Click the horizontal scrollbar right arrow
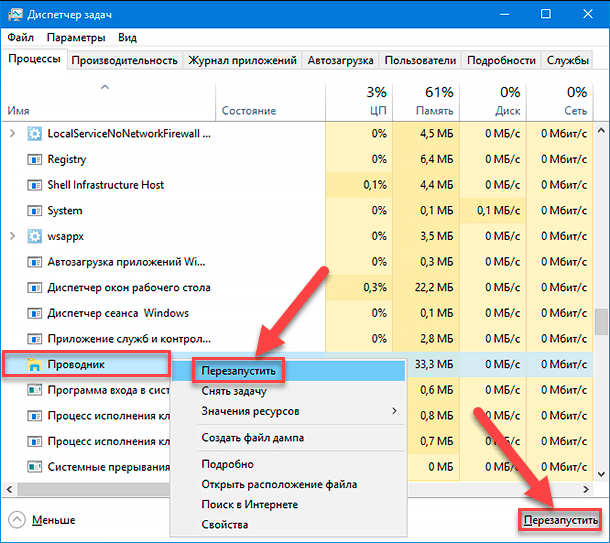The width and height of the screenshot is (610, 543). [586, 489]
